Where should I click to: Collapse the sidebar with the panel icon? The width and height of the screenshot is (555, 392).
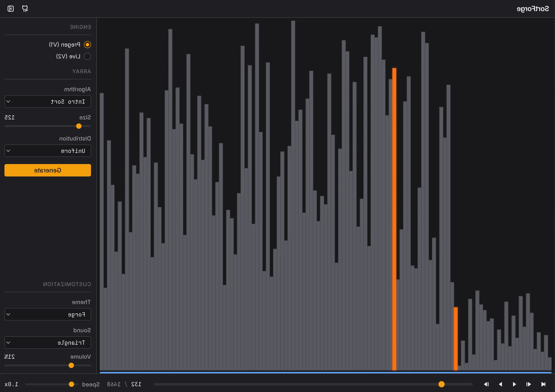(x=11, y=9)
